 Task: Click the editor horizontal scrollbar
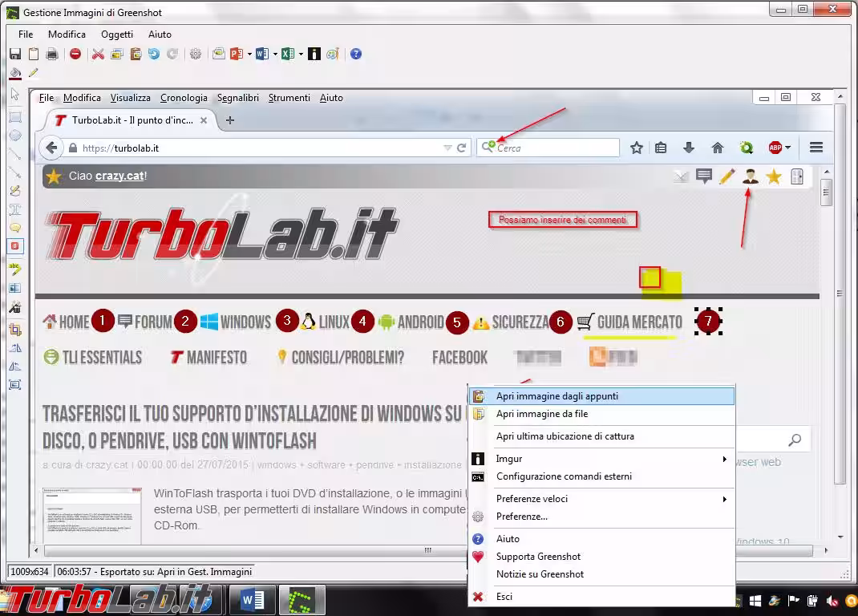429,549
